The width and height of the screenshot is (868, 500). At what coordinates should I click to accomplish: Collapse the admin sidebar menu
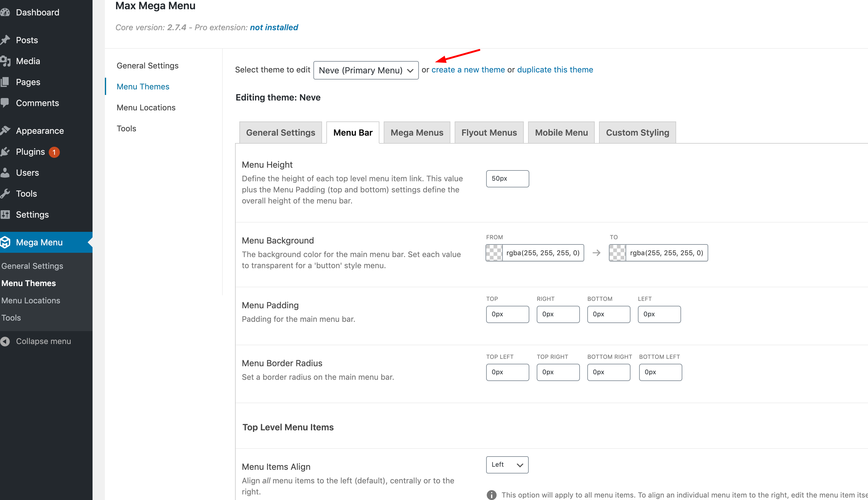(x=5, y=341)
